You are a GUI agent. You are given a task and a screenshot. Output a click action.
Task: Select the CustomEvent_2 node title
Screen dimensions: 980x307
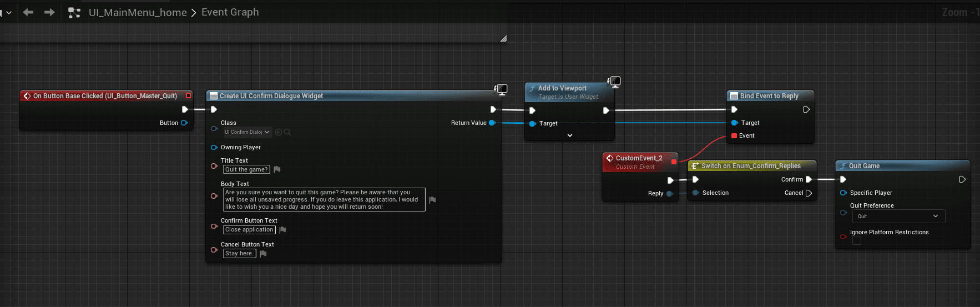(639, 158)
